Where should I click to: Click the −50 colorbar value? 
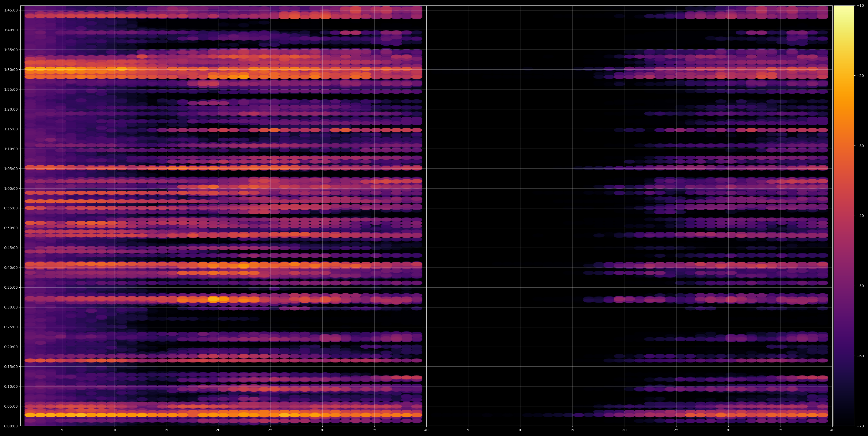pos(860,286)
